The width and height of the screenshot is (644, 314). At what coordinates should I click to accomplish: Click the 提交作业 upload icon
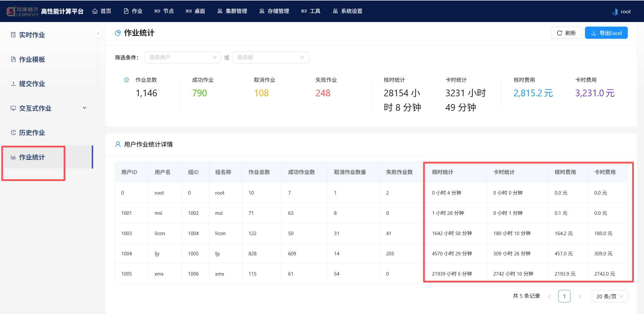(x=13, y=84)
